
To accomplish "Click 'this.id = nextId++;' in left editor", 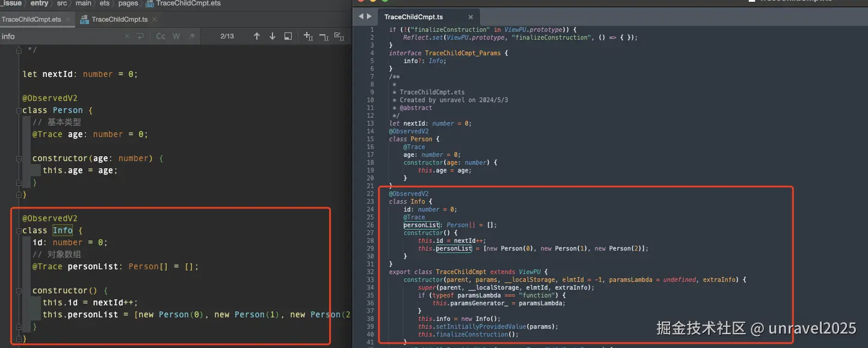I will point(90,303).
